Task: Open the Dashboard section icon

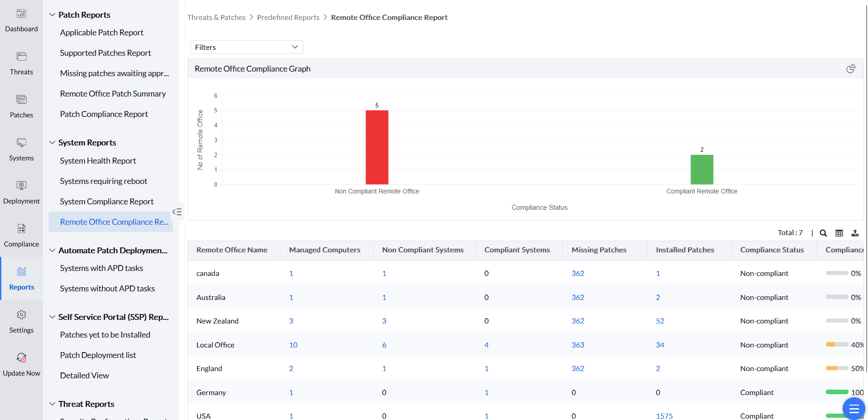Action: (x=21, y=14)
